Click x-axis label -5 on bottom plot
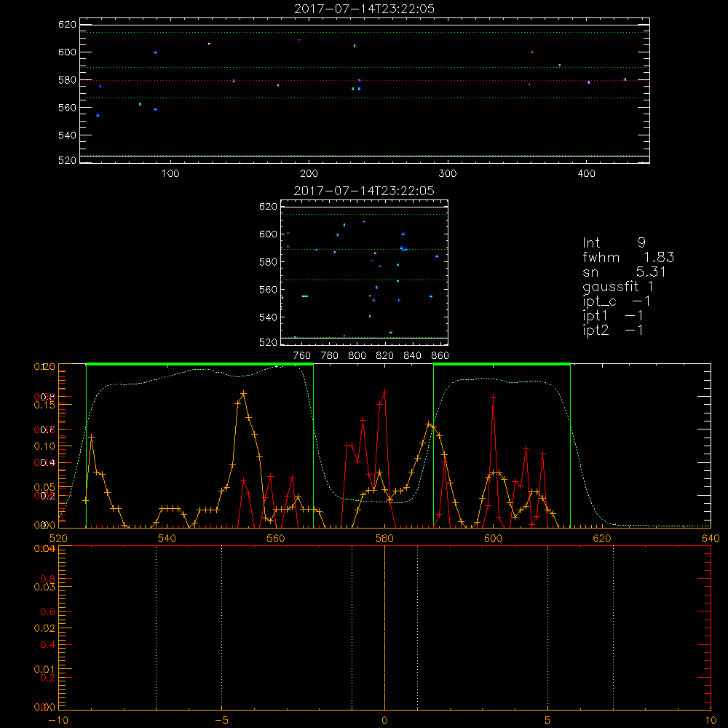 222,720
